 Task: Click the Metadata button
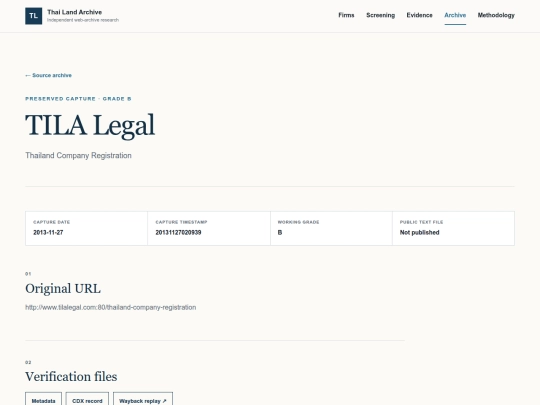point(43,399)
